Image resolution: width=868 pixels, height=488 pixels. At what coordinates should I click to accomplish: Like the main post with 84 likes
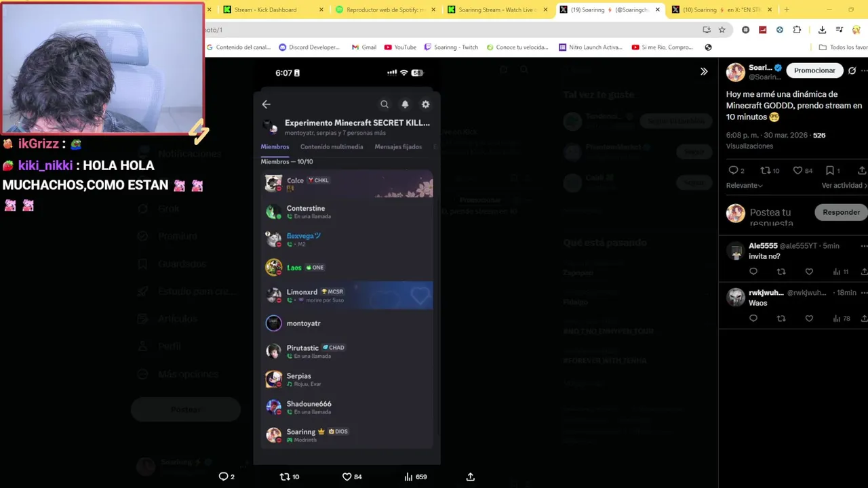tap(797, 171)
